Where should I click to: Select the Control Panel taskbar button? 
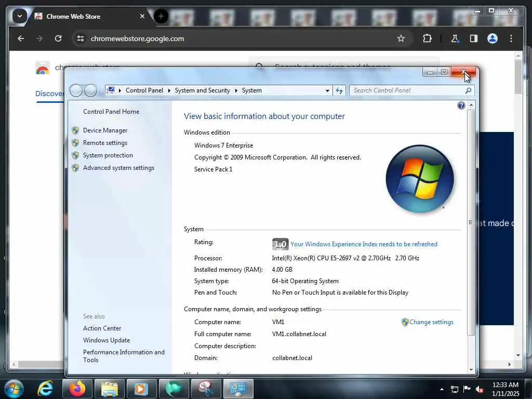pyautogui.click(x=238, y=389)
